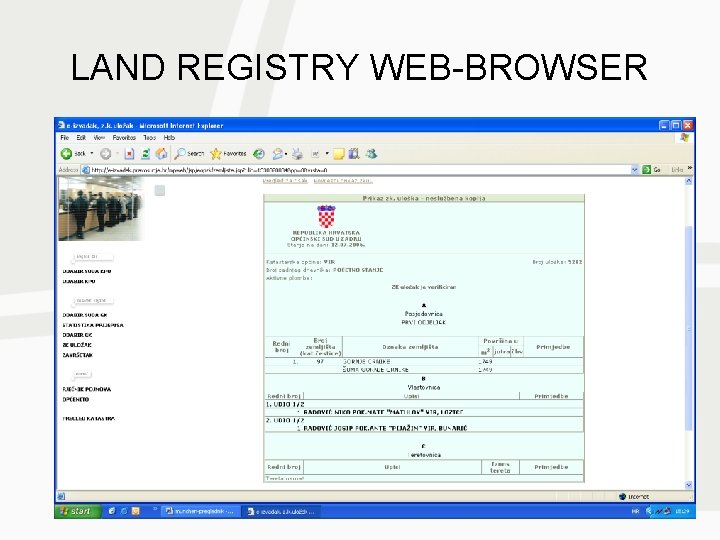Click the ZK ULOŽAK sidebar link
The image size is (720, 540).
77,345
